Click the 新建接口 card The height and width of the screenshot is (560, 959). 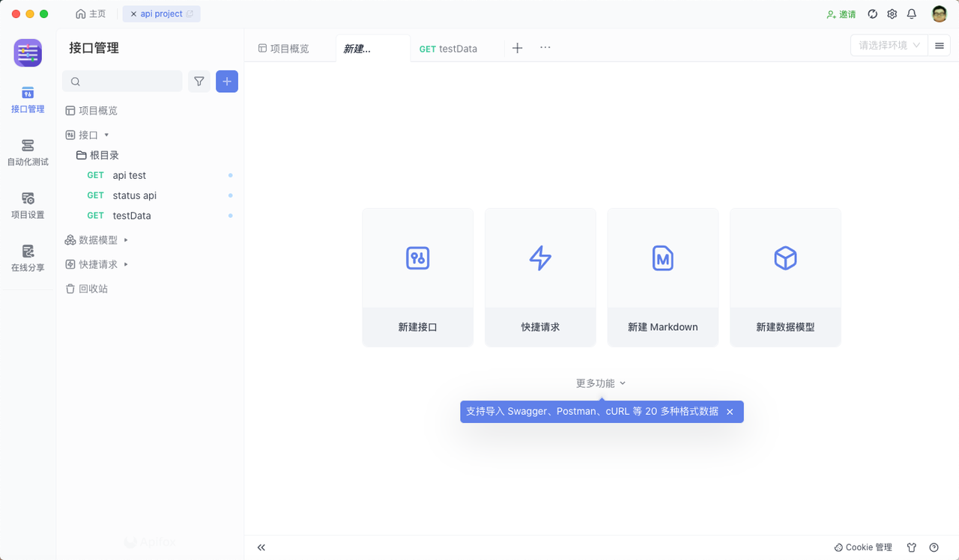coord(417,278)
